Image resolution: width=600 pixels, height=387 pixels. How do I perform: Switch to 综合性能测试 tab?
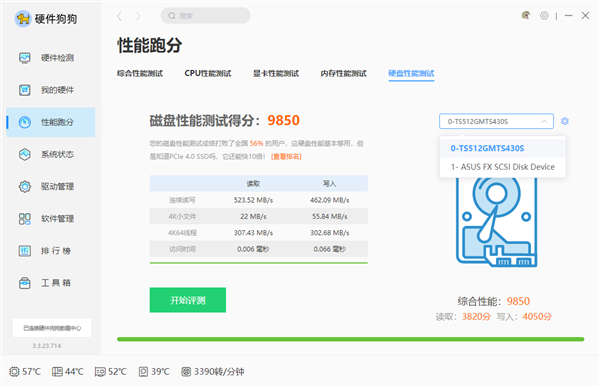[140, 73]
